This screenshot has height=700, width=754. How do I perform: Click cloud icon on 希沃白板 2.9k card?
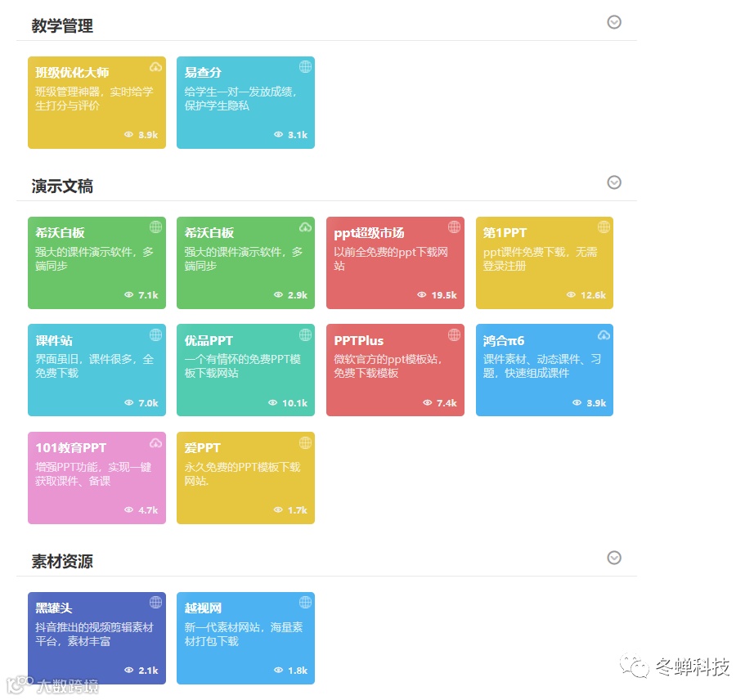click(305, 227)
